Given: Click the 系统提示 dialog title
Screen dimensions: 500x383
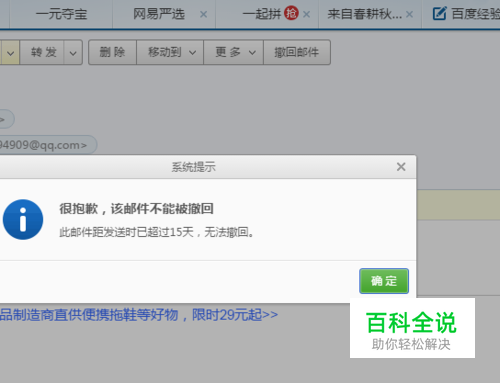Looking at the screenshot, I should pos(193,167).
